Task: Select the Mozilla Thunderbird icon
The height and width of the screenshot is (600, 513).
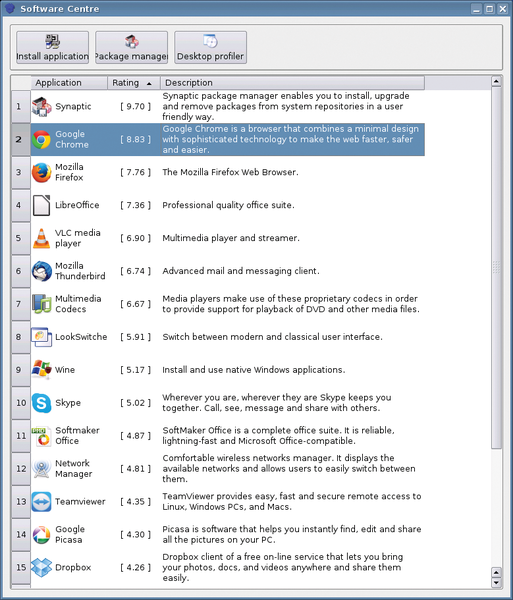Action: coord(41,271)
